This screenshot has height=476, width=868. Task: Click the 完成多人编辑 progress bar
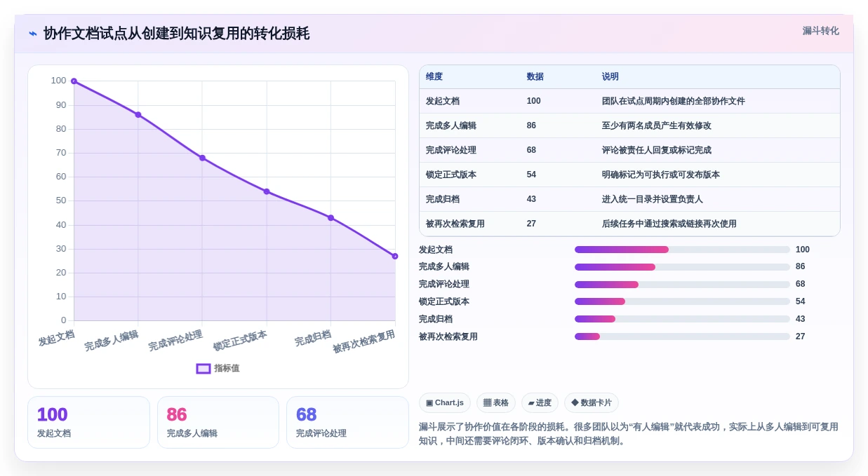coord(682,267)
